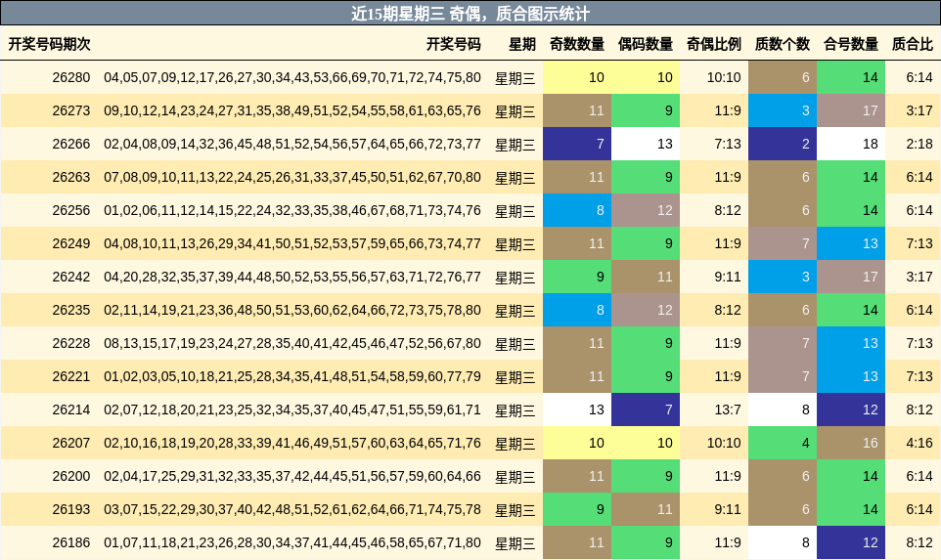Select issue number 26249

click(x=70, y=243)
